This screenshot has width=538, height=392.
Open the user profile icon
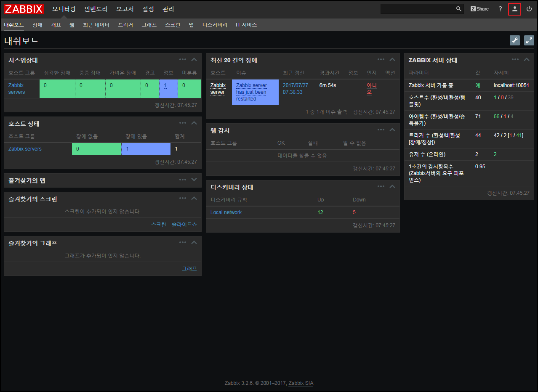pyautogui.click(x=514, y=9)
